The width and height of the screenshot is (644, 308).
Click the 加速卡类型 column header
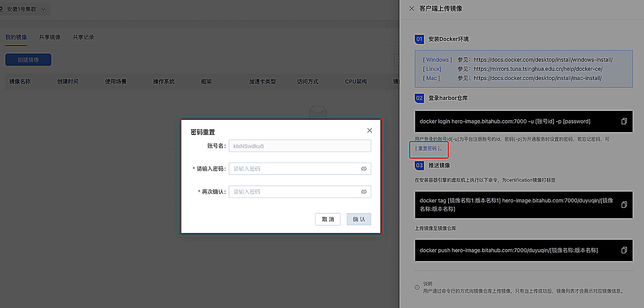coord(262,81)
